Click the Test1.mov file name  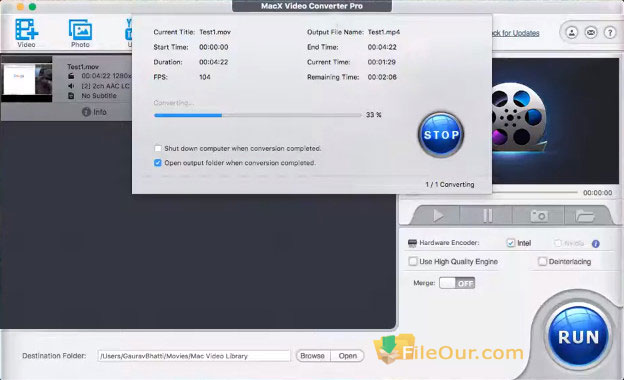coord(83,66)
